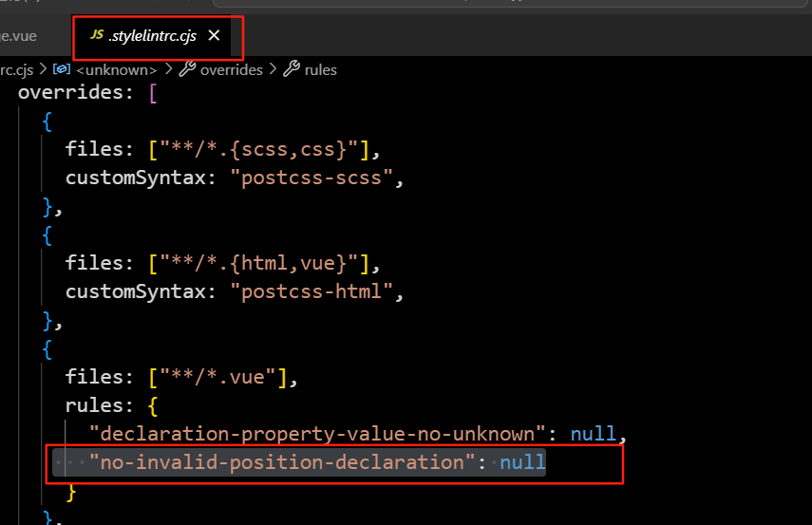Viewport: 812px width, 525px height.
Task: Click the rc.cjs breadcrumb file segment
Action: point(16,70)
